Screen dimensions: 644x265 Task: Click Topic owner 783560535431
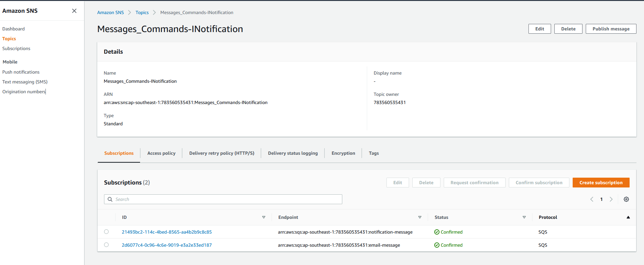[390, 102]
